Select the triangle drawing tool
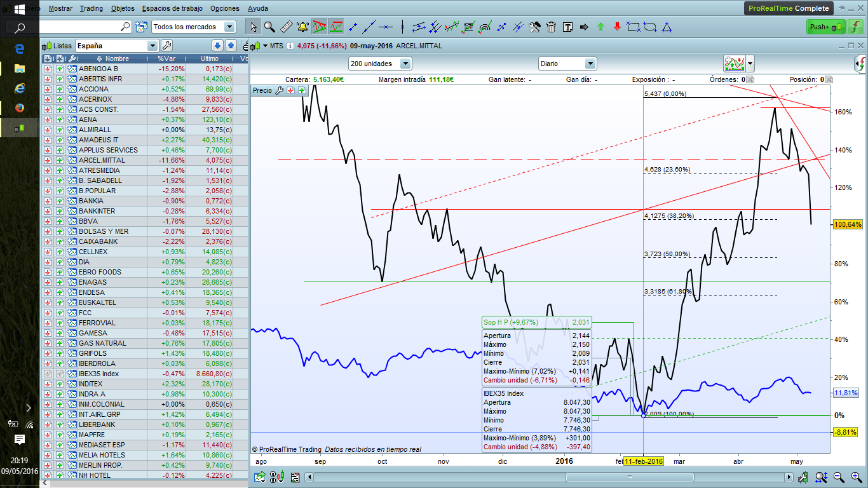 coord(667,27)
